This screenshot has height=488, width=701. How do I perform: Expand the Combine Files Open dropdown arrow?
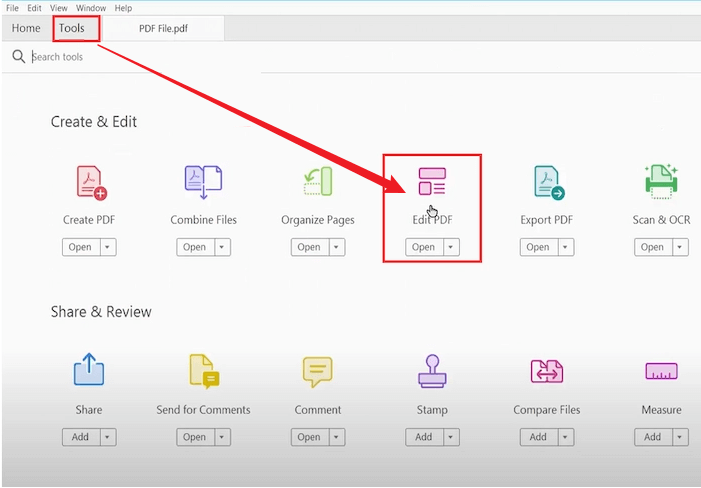(x=222, y=247)
